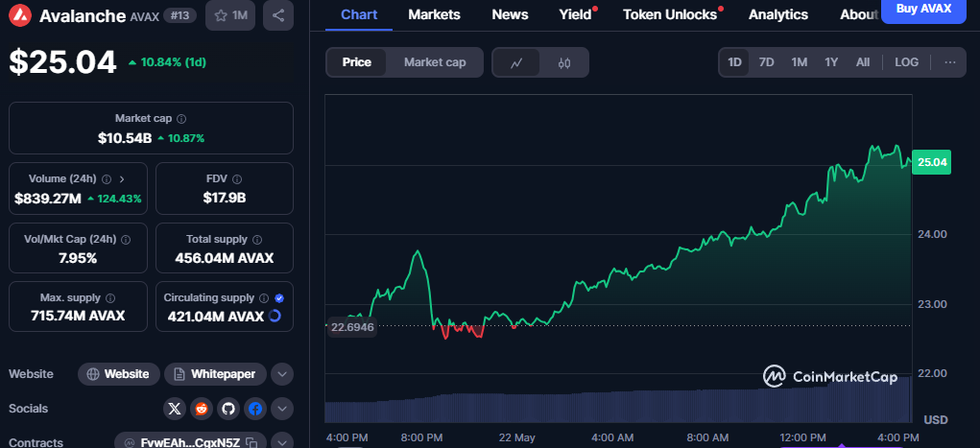Click the $25.04 headline price

pyautogui.click(x=62, y=61)
